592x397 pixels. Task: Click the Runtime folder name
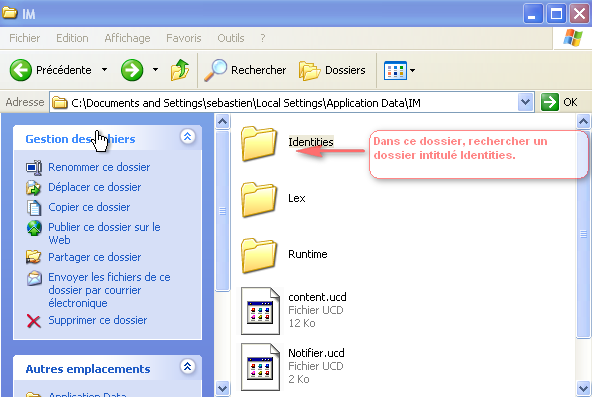(x=308, y=254)
